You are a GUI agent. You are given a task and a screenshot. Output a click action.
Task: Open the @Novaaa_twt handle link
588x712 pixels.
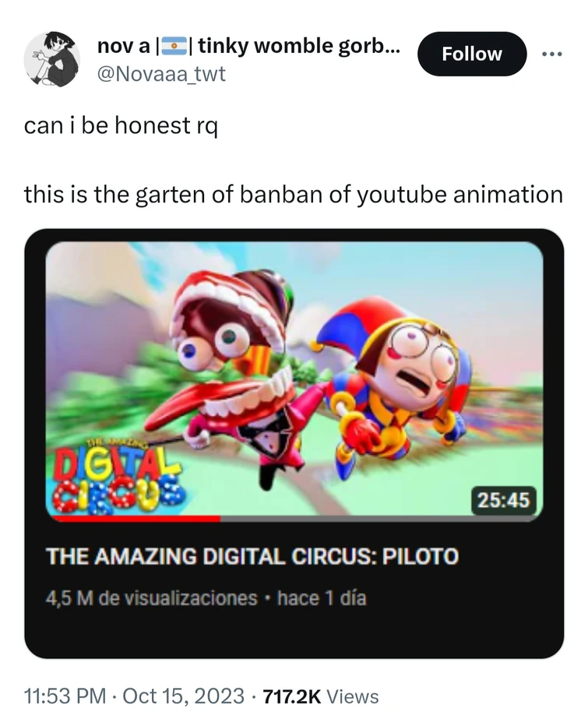click(x=162, y=73)
